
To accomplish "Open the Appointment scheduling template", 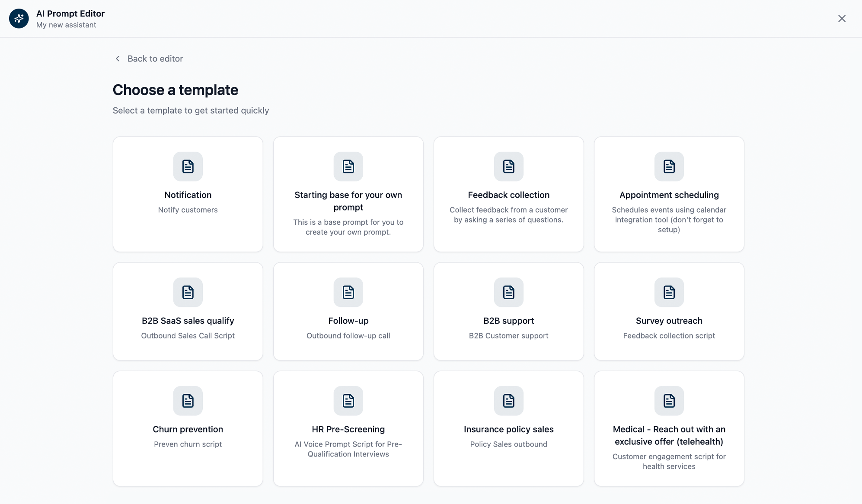I will click(669, 194).
